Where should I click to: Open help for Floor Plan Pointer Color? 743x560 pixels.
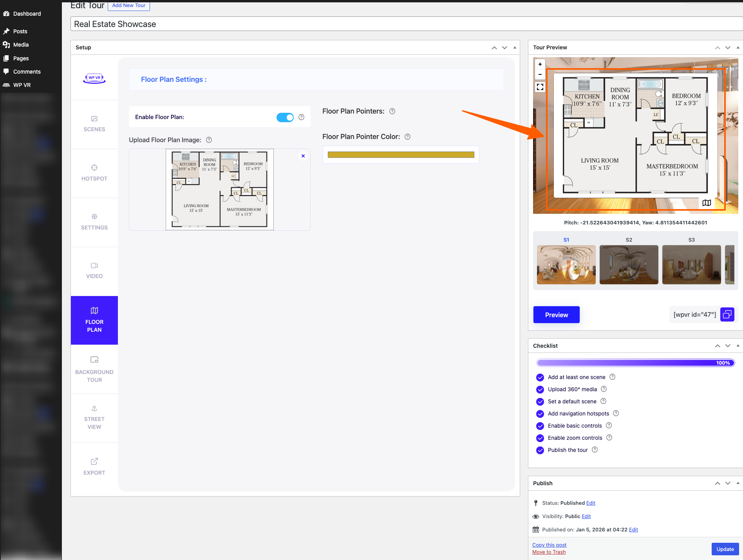click(407, 137)
